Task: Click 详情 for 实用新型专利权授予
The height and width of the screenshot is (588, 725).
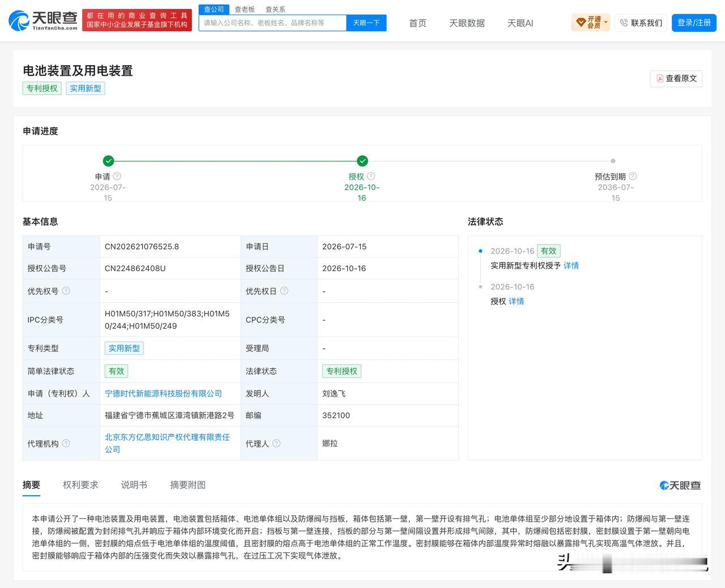Action: pyautogui.click(x=571, y=265)
